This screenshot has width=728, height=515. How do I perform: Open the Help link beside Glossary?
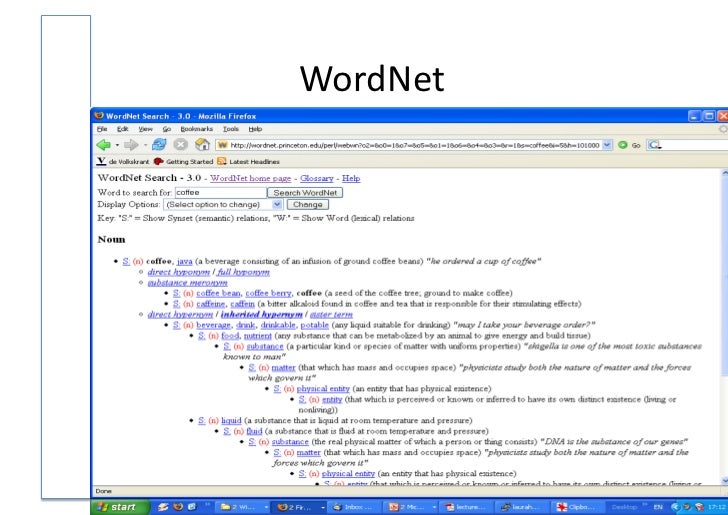tap(351, 178)
